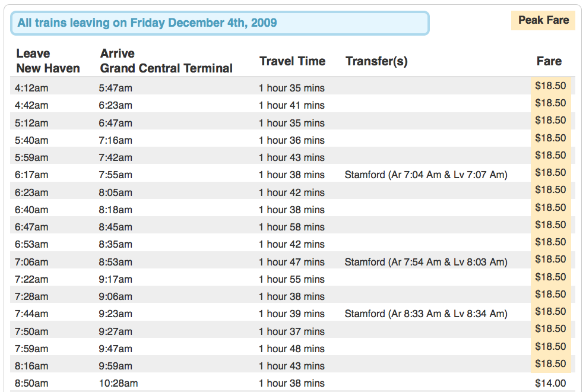Viewport: 586px width, 392px height.
Task: Click the 7:22am departure time
Action: (x=31, y=280)
